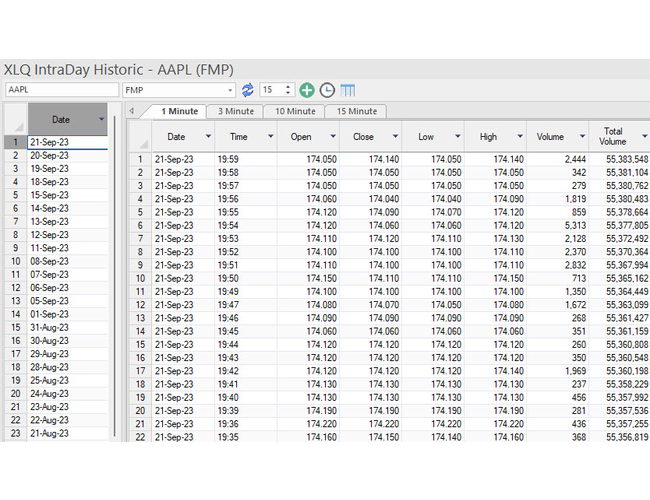This screenshot has height=500, width=650.
Task: Select date 20-Sep-23 in the date list
Action: click(x=68, y=155)
